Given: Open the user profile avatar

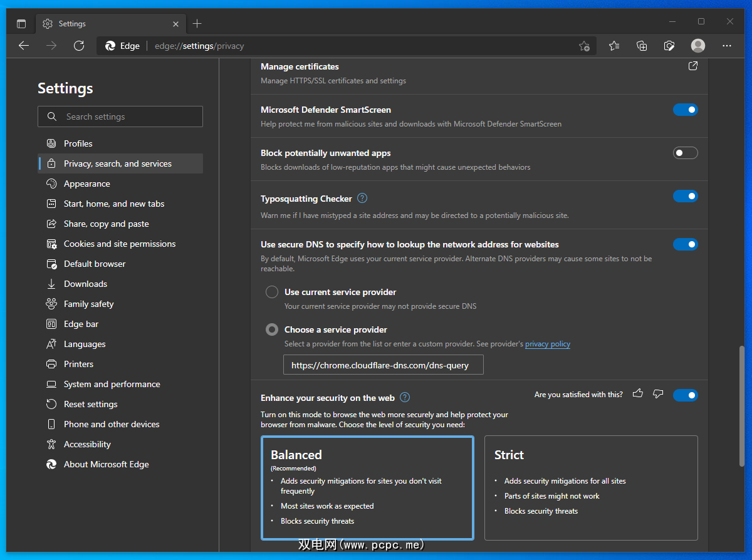Looking at the screenshot, I should pyautogui.click(x=697, y=46).
